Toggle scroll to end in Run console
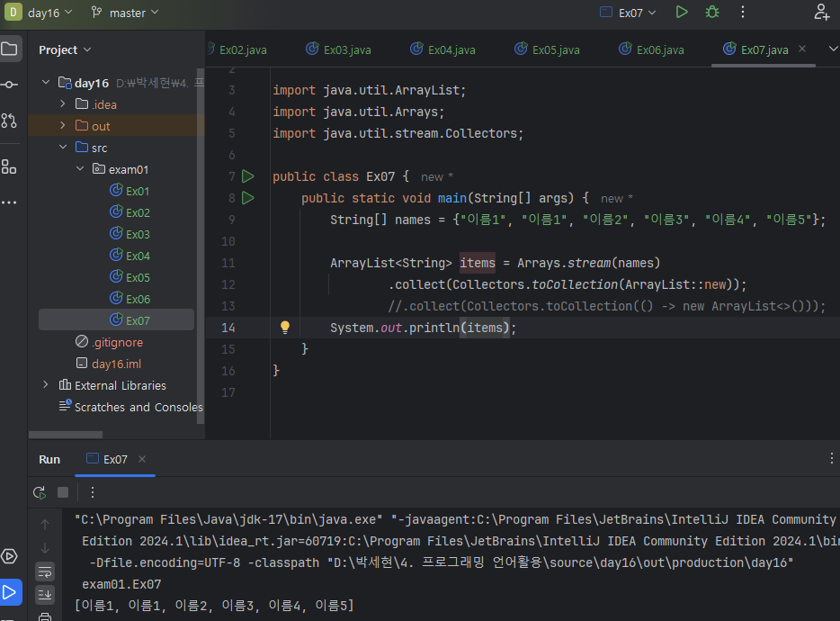 (x=45, y=594)
